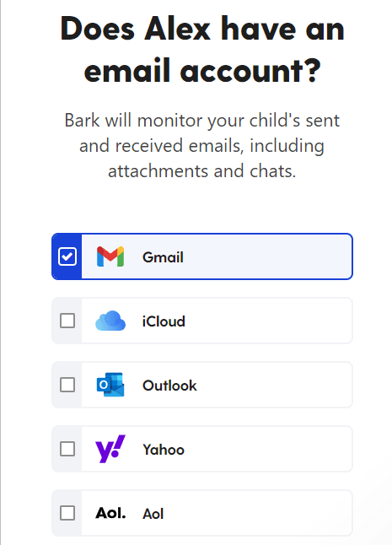Click the heading 'Does Alex have an email account?'
Image resolution: width=392 pixels, height=545 pixels.
coord(202,50)
